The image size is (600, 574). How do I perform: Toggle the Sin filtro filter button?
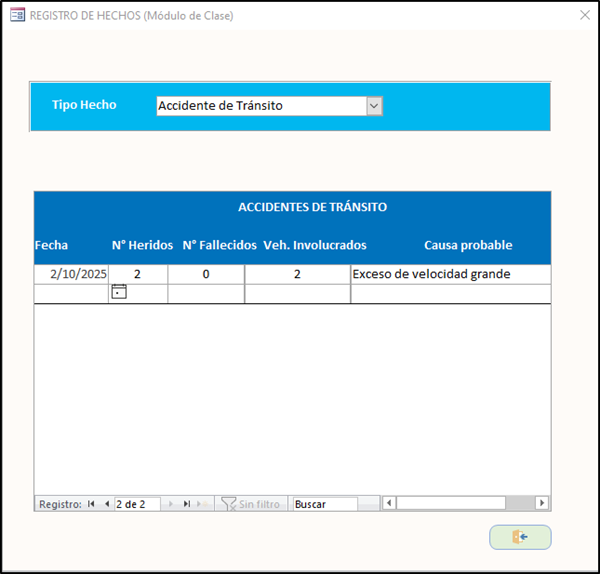coord(251,504)
